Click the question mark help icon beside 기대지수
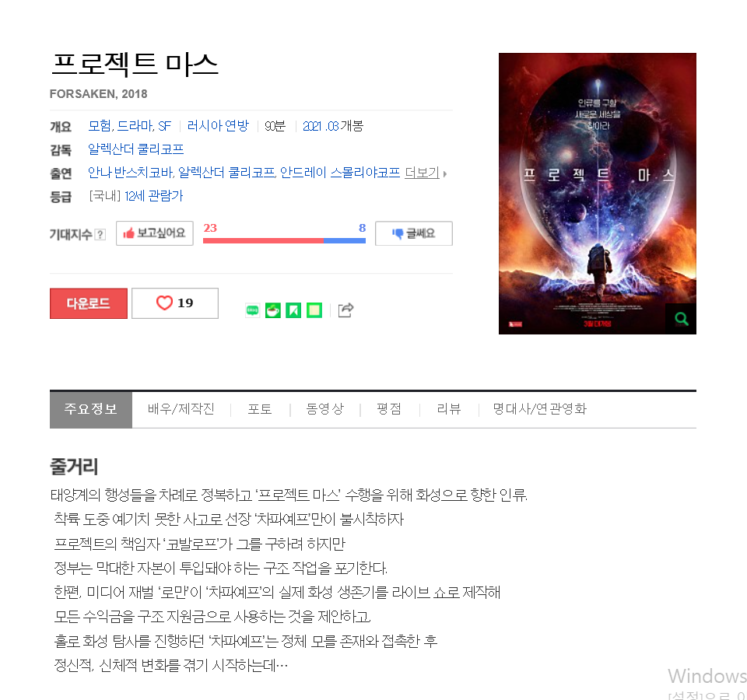 click(100, 234)
